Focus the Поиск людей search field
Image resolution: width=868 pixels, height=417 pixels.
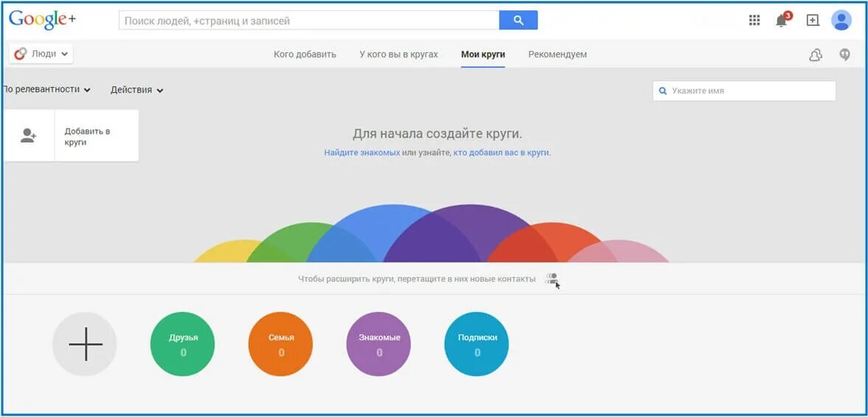[309, 21]
